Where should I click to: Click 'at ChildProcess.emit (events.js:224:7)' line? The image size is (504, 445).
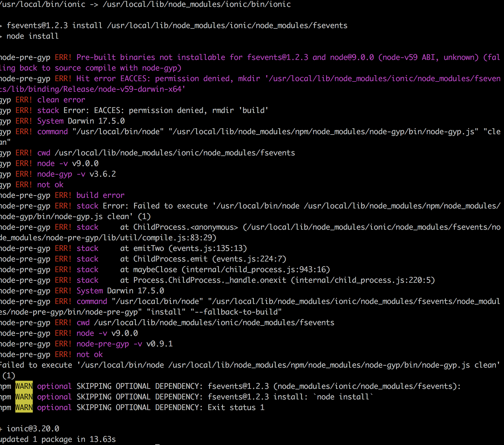[x=203, y=259]
